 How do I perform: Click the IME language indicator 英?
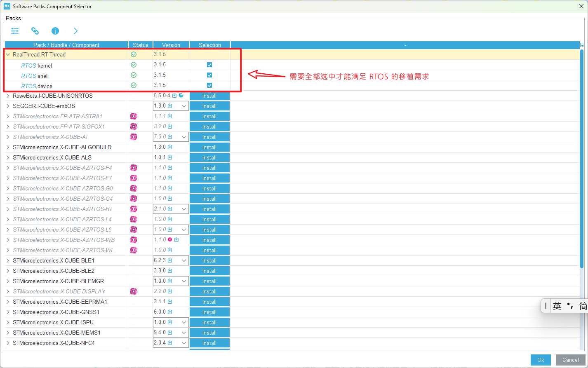point(557,306)
